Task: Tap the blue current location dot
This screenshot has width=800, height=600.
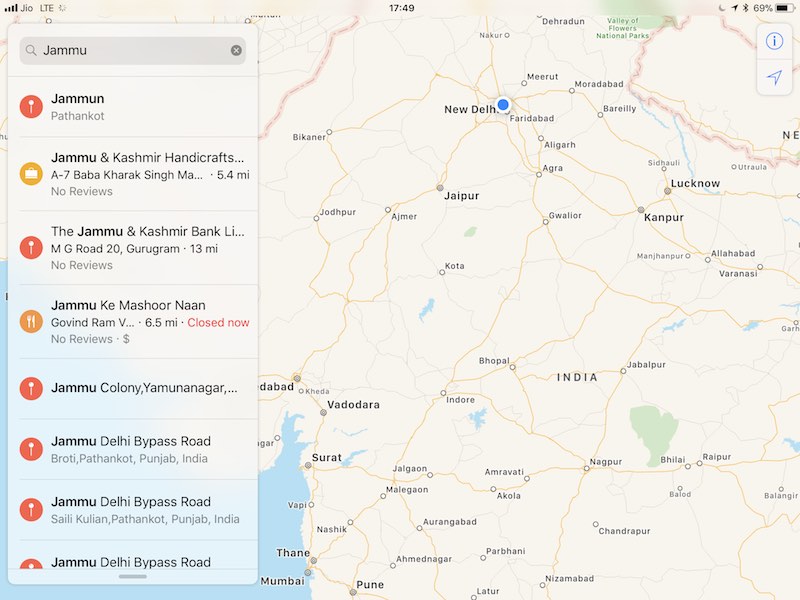Action: [503, 105]
